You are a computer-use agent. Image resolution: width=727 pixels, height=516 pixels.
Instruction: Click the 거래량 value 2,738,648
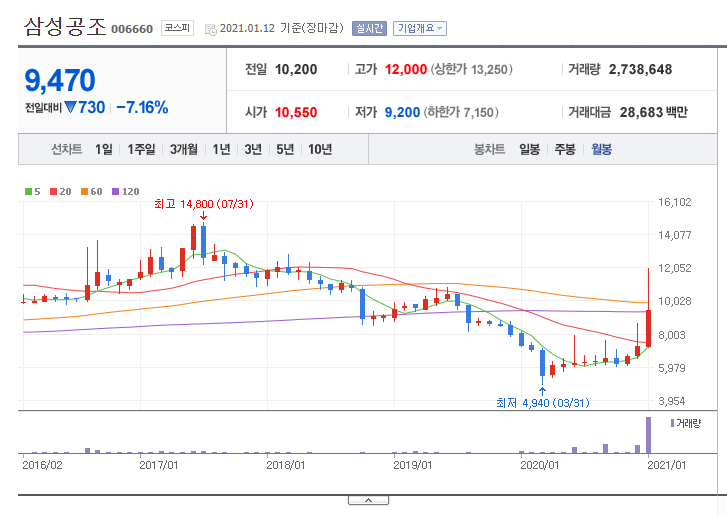pos(640,70)
